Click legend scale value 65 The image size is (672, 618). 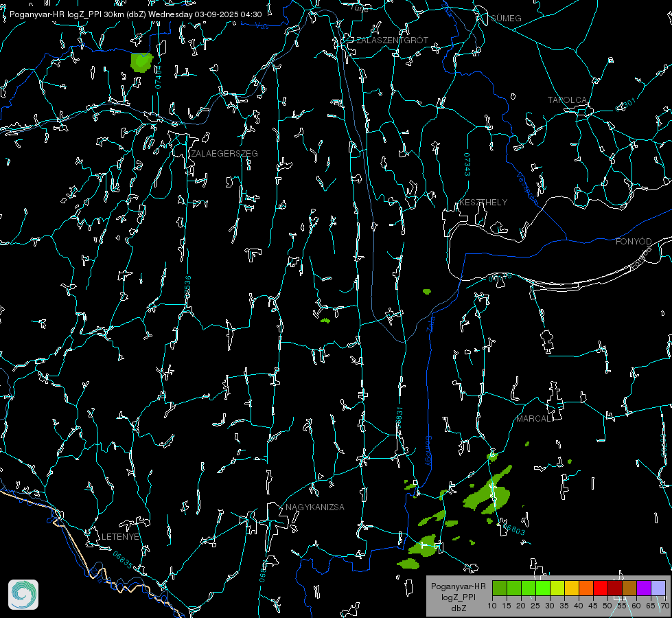pos(651,606)
